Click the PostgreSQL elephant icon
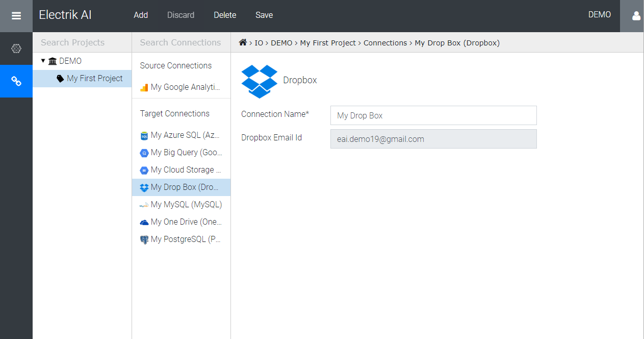Viewport: 644px width, 339px height. click(143, 239)
